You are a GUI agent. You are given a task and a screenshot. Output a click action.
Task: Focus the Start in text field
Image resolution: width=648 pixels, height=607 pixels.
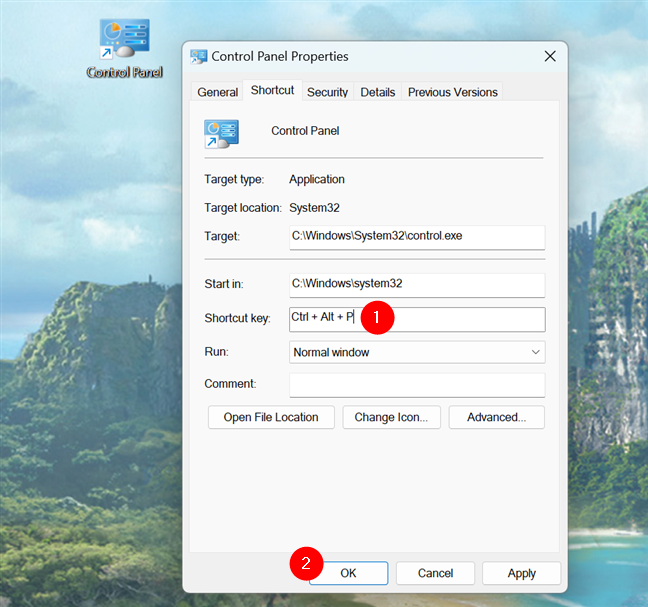(x=417, y=285)
